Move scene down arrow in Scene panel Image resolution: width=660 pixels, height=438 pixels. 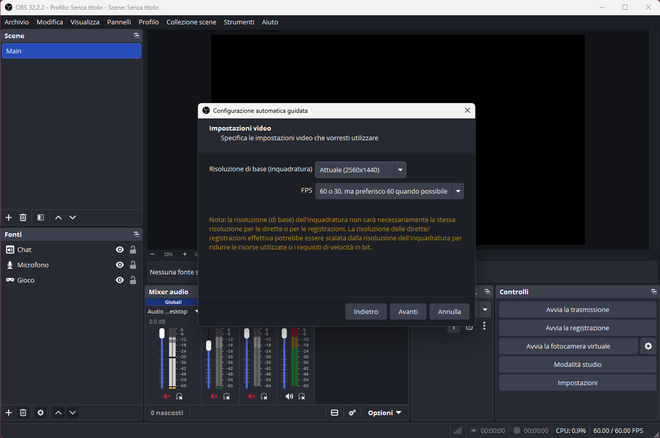tap(72, 218)
